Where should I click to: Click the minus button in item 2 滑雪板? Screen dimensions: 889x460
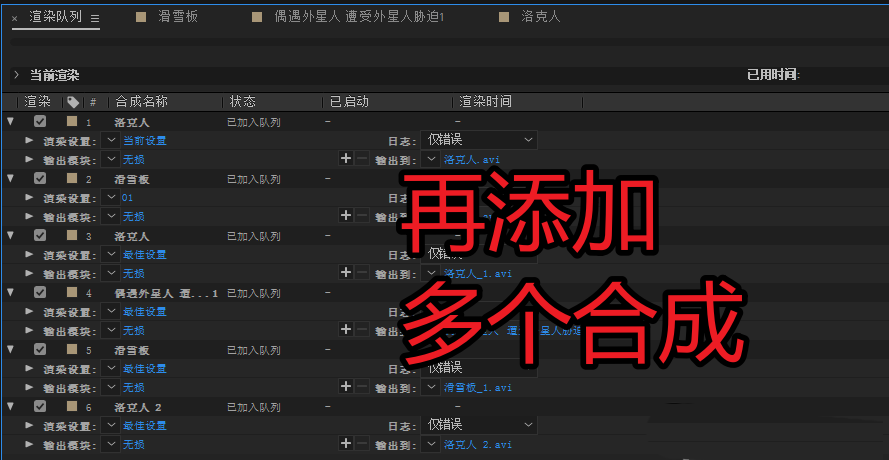(362, 216)
